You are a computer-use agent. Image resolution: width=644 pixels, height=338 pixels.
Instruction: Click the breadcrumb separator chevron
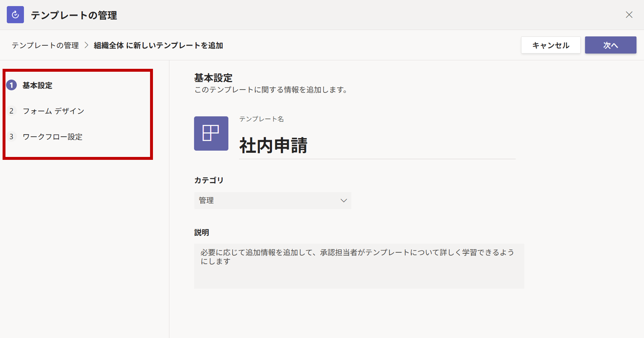[x=86, y=45]
